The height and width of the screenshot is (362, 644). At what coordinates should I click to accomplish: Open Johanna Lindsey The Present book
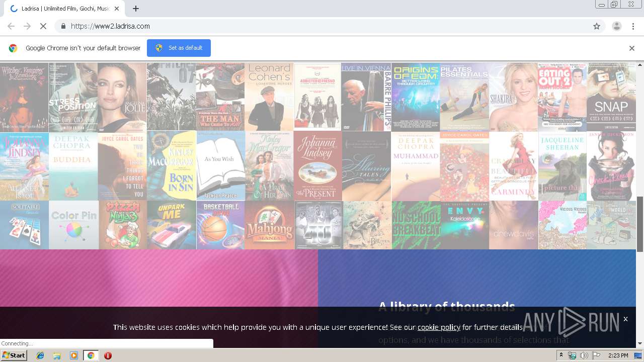click(x=317, y=166)
